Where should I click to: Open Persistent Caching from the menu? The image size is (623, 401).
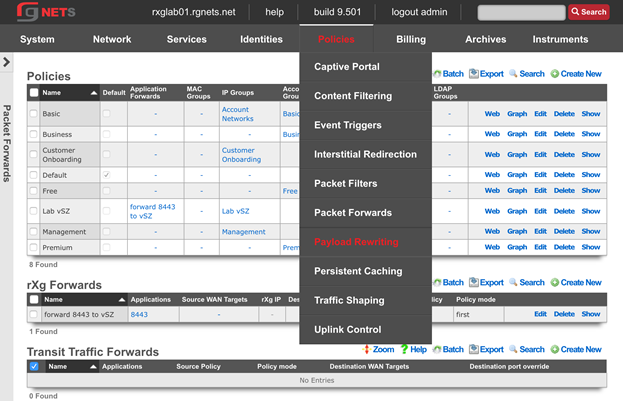366,271
